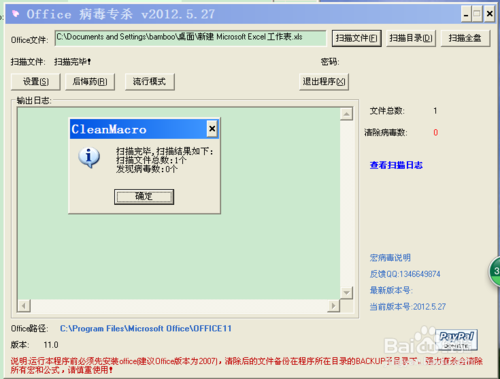The width and height of the screenshot is (500, 379).
Task: Click the 扫描全盘 full disk scan button
Action: (x=465, y=39)
